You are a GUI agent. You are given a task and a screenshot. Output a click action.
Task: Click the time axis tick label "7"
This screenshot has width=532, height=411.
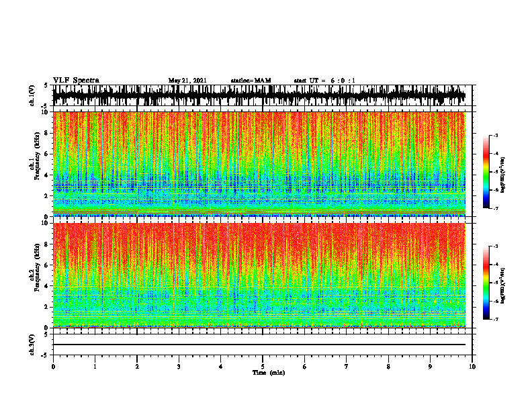pyautogui.click(x=347, y=367)
